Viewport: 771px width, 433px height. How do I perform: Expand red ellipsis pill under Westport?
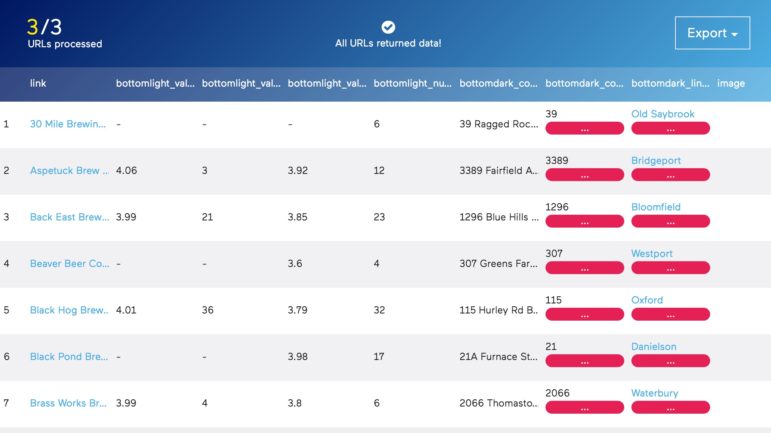point(671,268)
